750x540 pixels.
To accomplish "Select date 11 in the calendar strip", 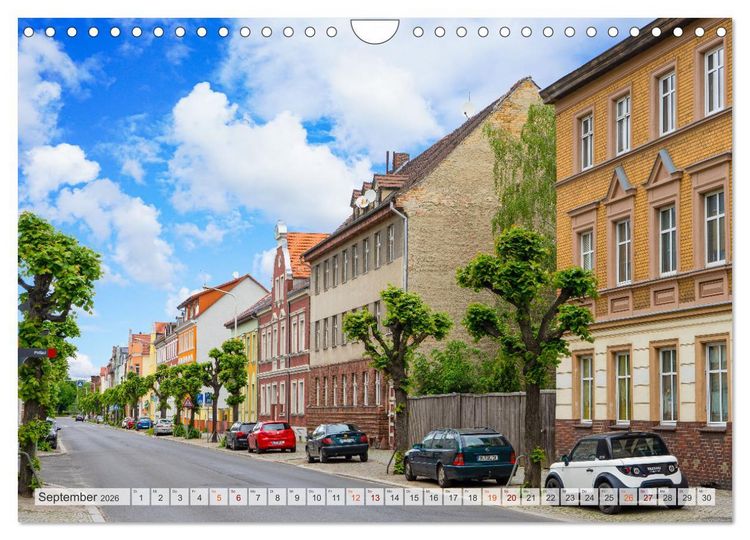I will [336, 497].
